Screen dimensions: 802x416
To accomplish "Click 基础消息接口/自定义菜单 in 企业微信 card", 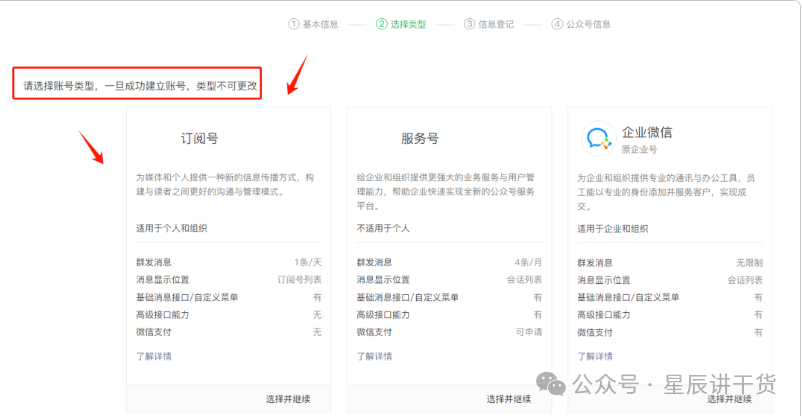I will pyautogui.click(x=628, y=298).
